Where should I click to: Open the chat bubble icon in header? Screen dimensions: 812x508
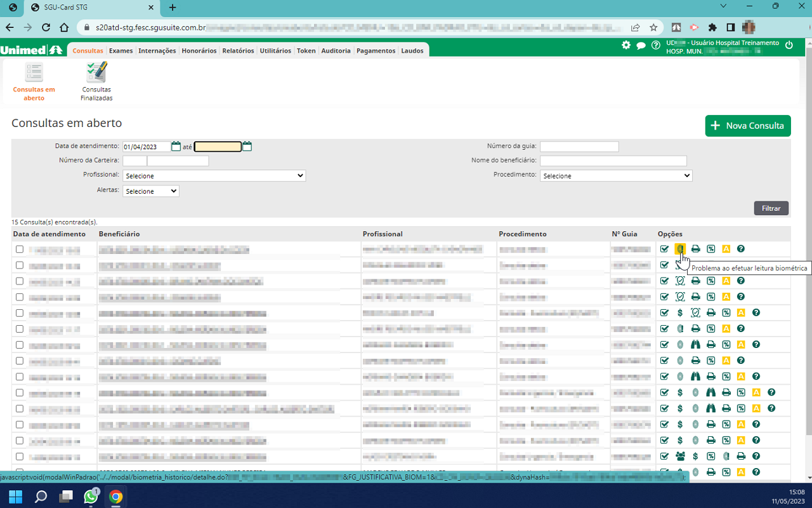pos(641,45)
